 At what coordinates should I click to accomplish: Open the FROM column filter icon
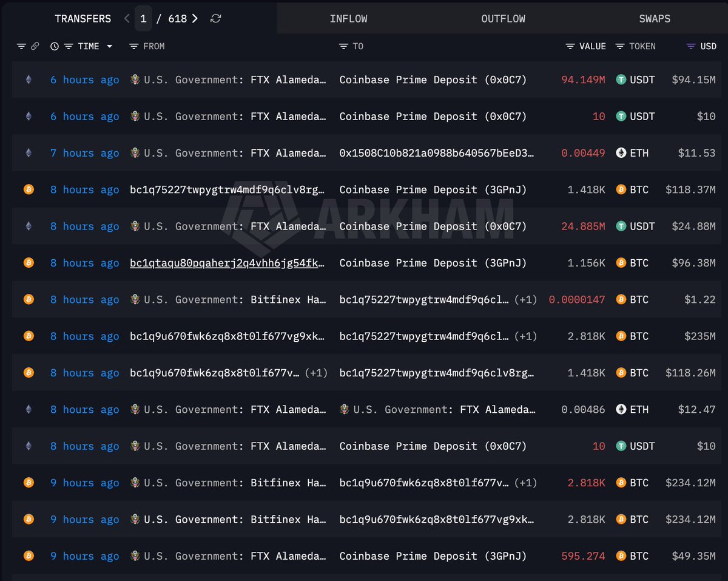tap(133, 46)
